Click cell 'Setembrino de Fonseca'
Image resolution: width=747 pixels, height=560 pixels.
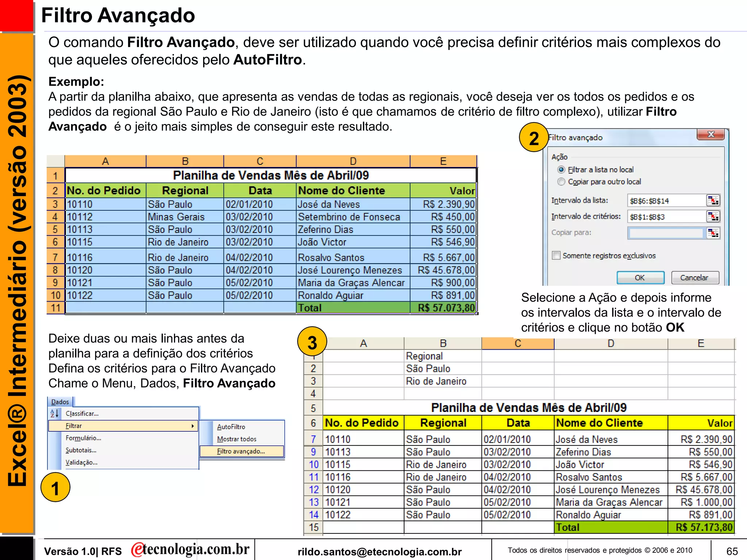click(x=353, y=217)
